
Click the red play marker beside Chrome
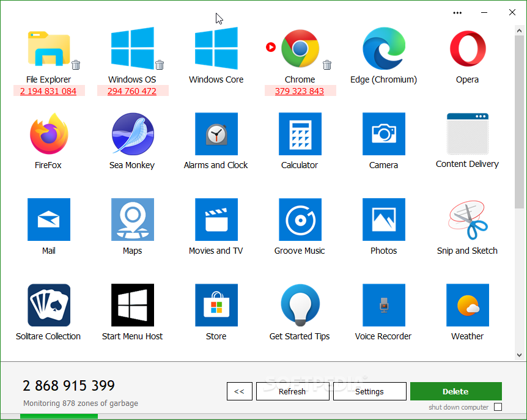(271, 47)
